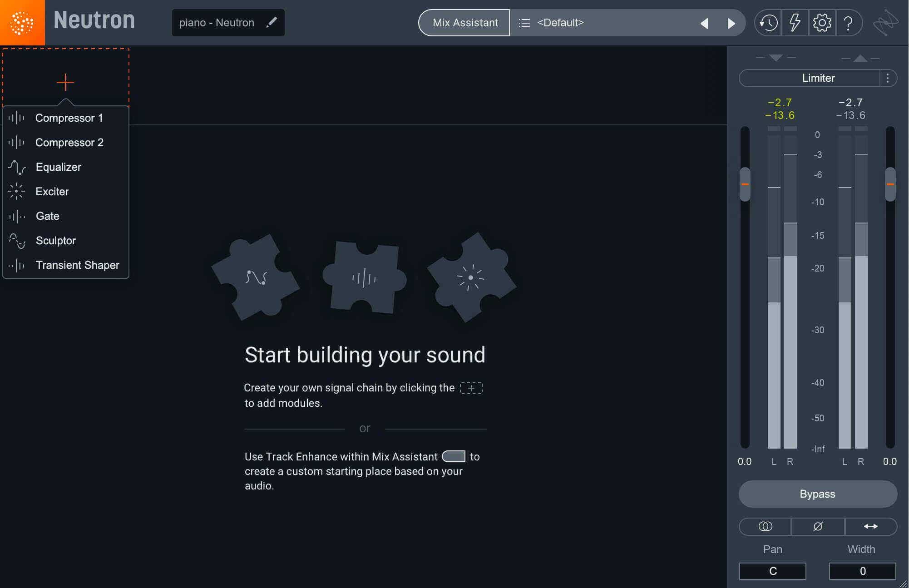The height and width of the screenshot is (588, 909).
Task: Click the Pan value field showing C
Action: click(773, 571)
